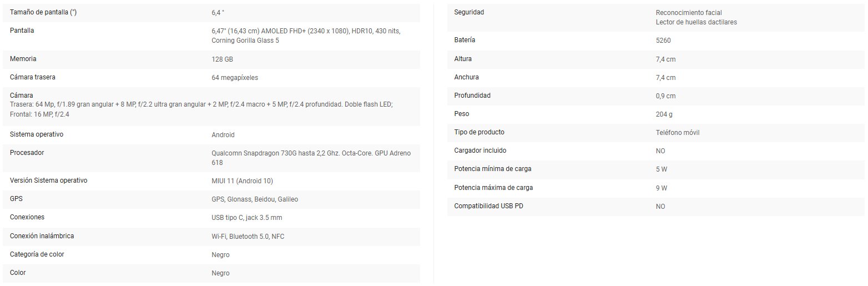Click the weight value '204 g'

tap(664, 114)
